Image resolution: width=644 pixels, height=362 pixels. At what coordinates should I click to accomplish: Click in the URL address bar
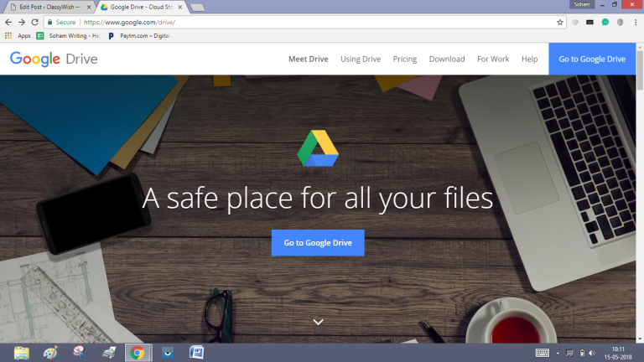319,22
